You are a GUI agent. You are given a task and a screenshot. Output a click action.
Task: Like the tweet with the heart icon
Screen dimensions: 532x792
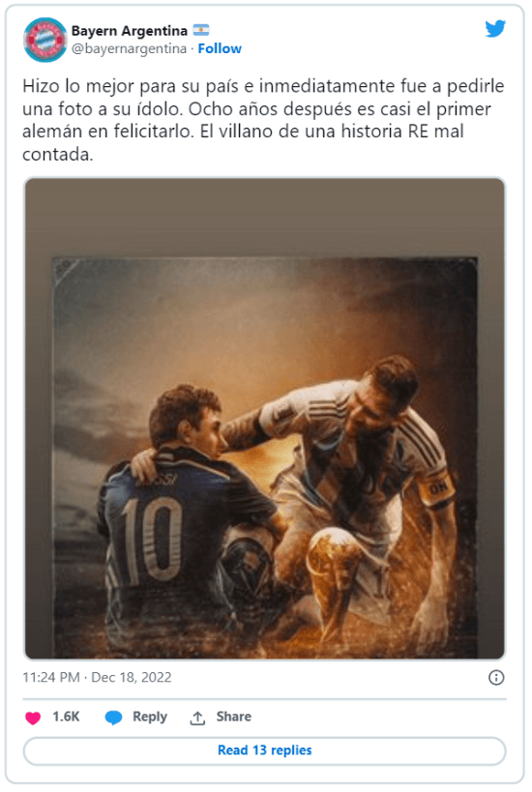pyautogui.click(x=33, y=718)
